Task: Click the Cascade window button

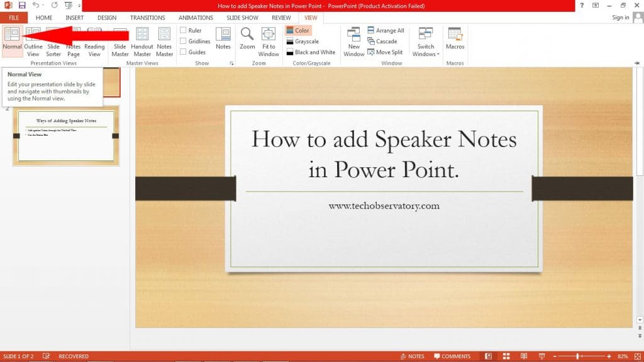Action: tap(386, 41)
